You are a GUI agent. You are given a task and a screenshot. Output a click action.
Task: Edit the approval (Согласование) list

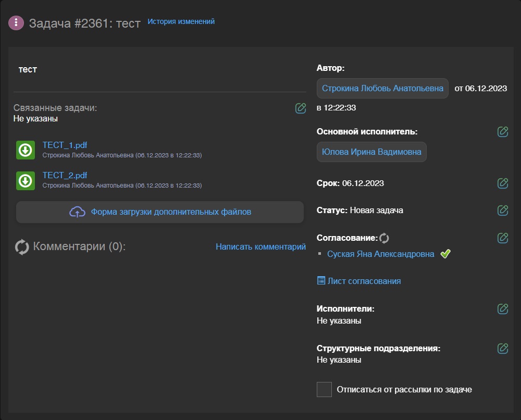(502, 238)
